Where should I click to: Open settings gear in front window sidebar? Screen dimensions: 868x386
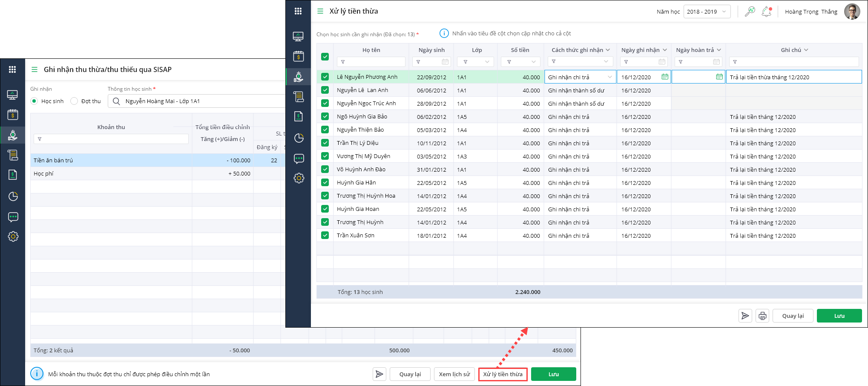[299, 178]
